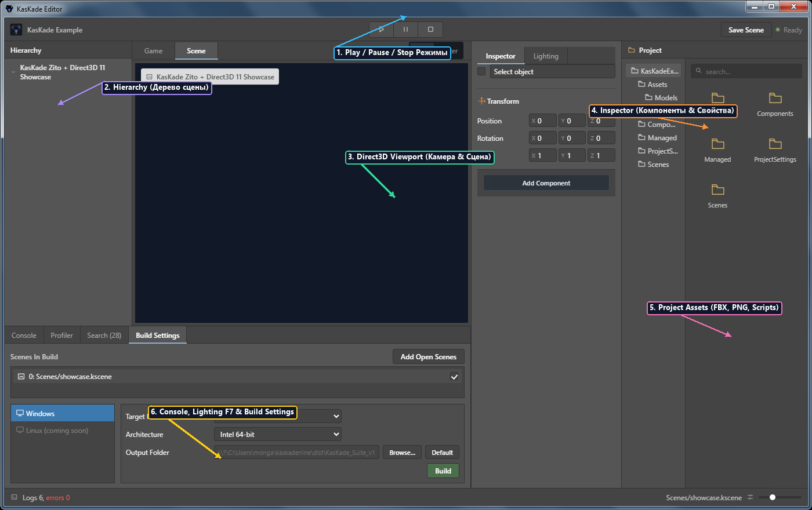This screenshot has height=510, width=812.
Task: Click the scene icon in viewport title chip
Action: coord(149,76)
